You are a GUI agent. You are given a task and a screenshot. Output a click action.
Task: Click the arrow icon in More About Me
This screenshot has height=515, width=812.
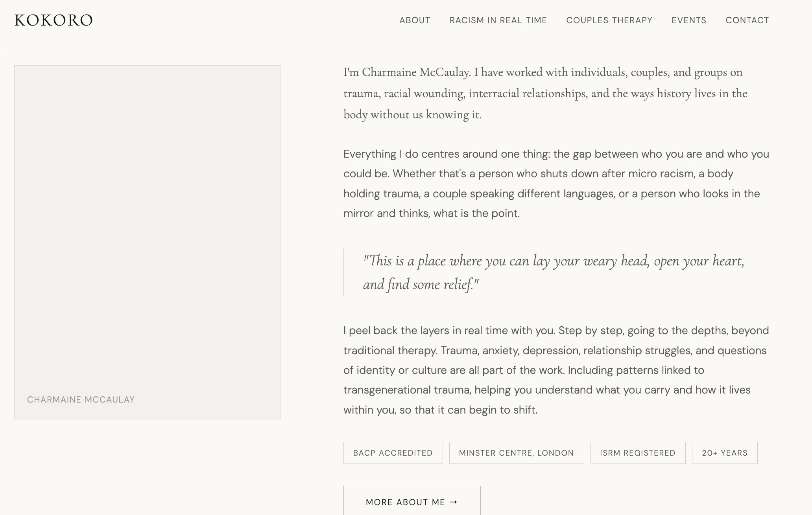point(454,502)
